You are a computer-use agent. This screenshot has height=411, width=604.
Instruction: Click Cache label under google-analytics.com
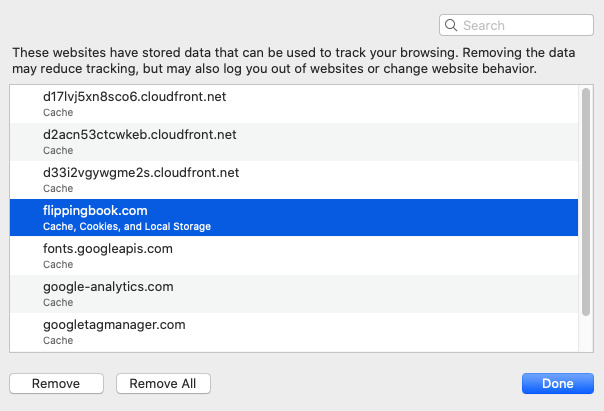pos(58,302)
